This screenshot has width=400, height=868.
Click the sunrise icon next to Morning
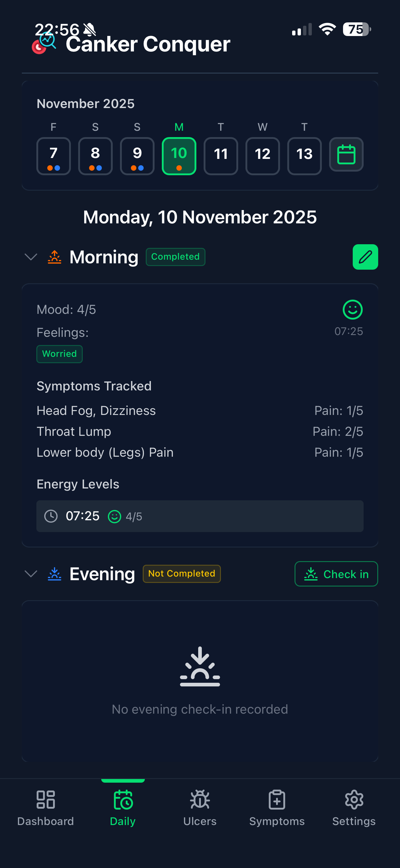(x=54, y=257)
